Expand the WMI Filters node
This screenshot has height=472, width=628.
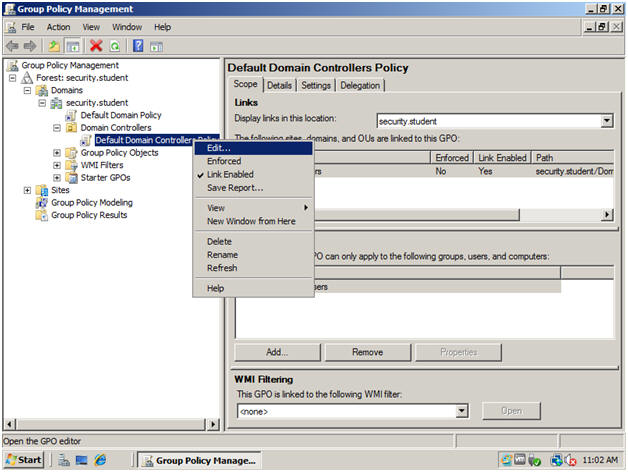(57, 165)
